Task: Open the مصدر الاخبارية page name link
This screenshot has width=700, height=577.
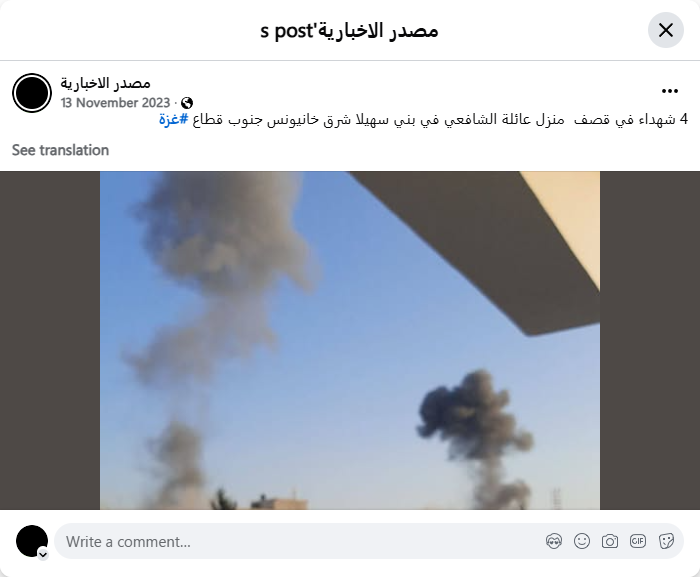Action: (105, 83)
